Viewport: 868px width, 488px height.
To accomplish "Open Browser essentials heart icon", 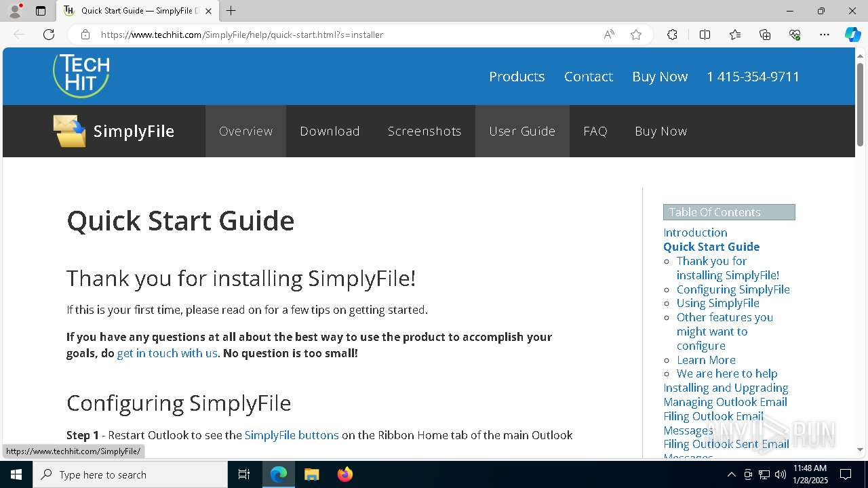I will tap(795, 35).
